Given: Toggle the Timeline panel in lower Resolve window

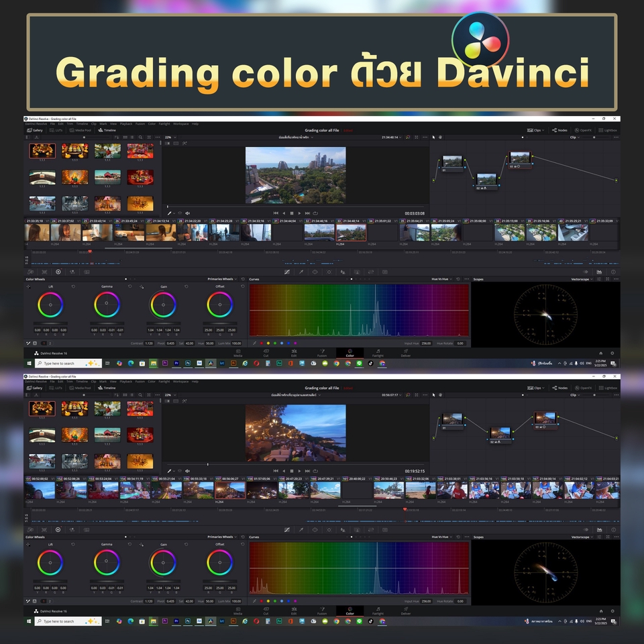Looking at the screenshot, I should click(107, 388).
